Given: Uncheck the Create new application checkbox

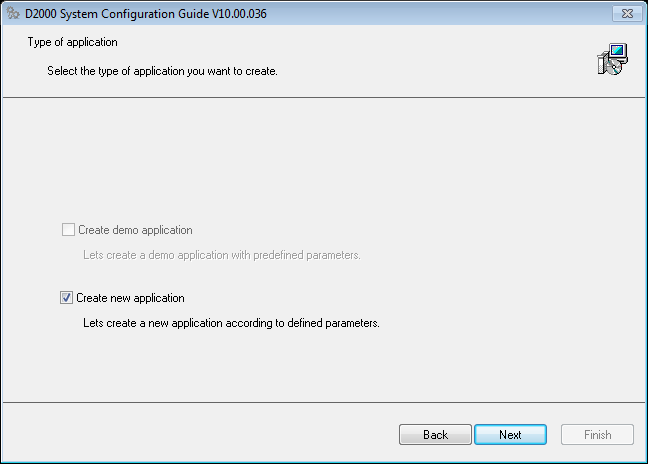Looking at the screenshot, I should (67, 298).
